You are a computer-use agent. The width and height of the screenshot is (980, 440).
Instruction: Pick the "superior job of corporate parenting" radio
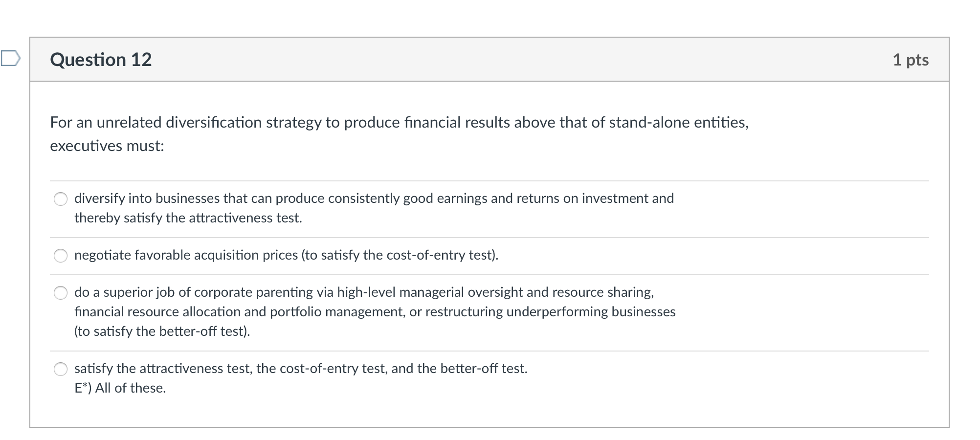click(61, 293)
